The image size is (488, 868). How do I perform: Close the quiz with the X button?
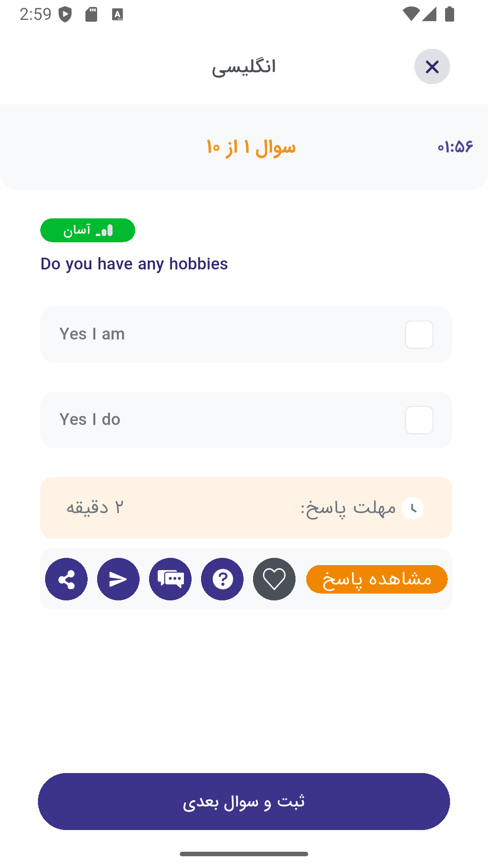pyautogui.click(x=432, y=67)
